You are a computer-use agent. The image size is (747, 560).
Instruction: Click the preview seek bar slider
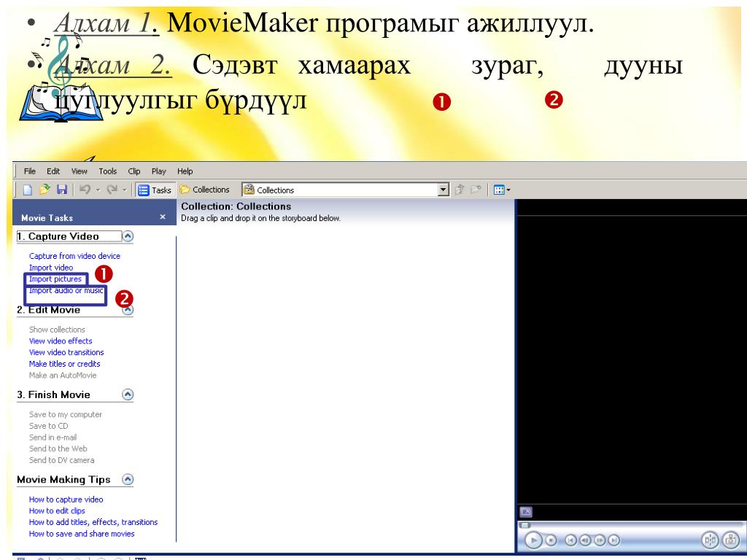pos(525,525)
